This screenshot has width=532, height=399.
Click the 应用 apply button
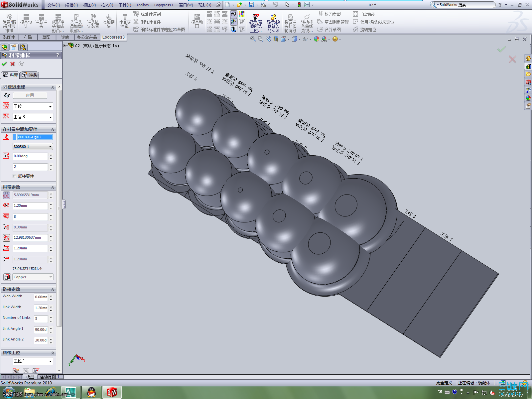tap(30, 95)
